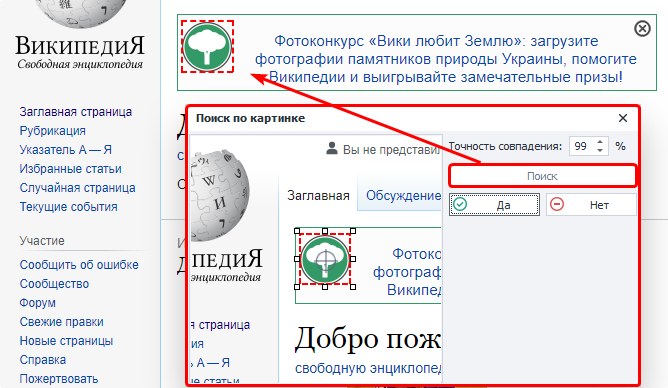The height and width of the screenshot is (388, 668).
Task: Click crosshair target on selected tree image
Action: [325, 259]
